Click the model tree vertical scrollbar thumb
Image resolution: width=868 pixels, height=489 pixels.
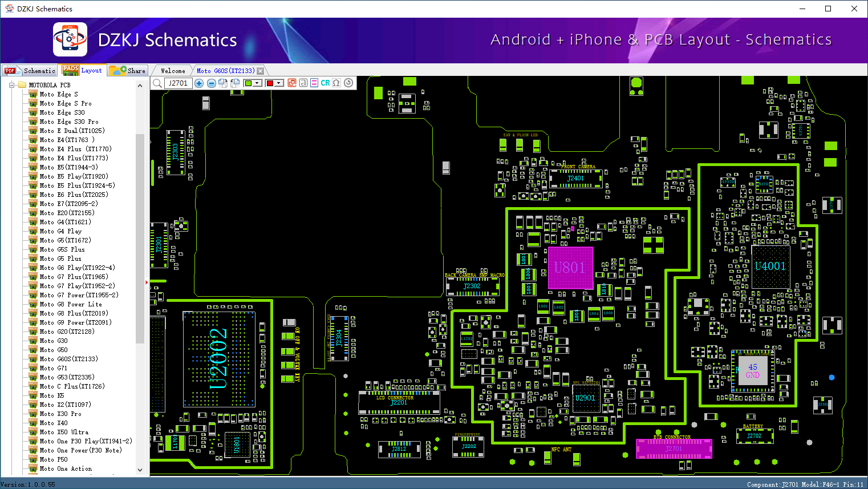coord(140,239)
